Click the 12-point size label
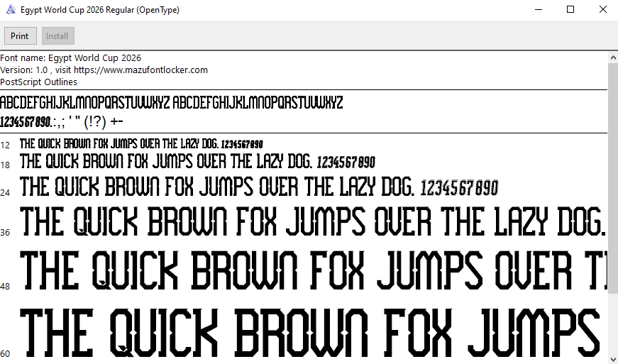This screenshot has width=618, height=364. pos(6,145)
